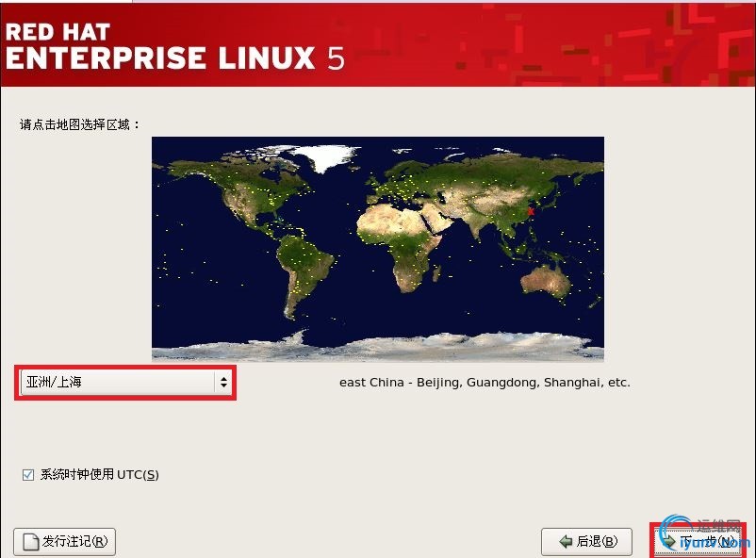Click the label 请点击地图选择区域
The image size is (756, 558).
pyautogui.click(x=79, y=125)
